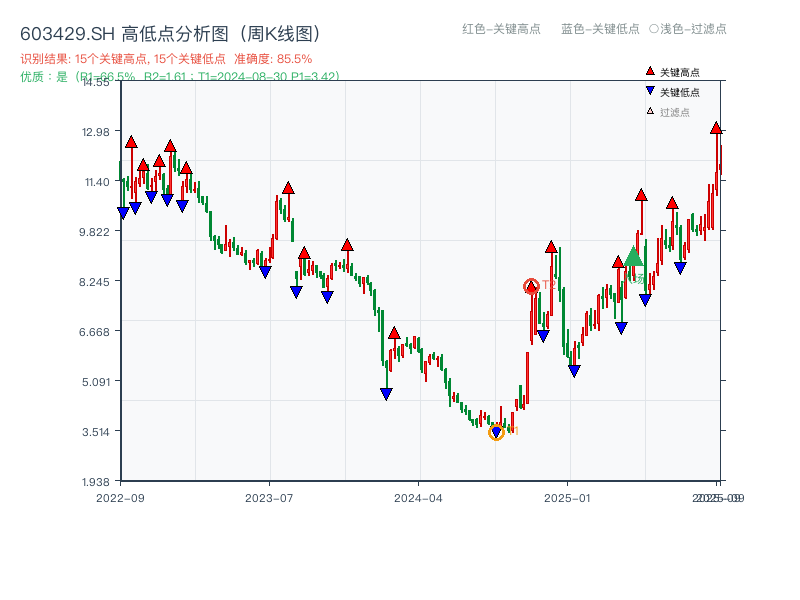
Task: Click the red high triangle at 6.668 level
Action: tap(394, 333)
